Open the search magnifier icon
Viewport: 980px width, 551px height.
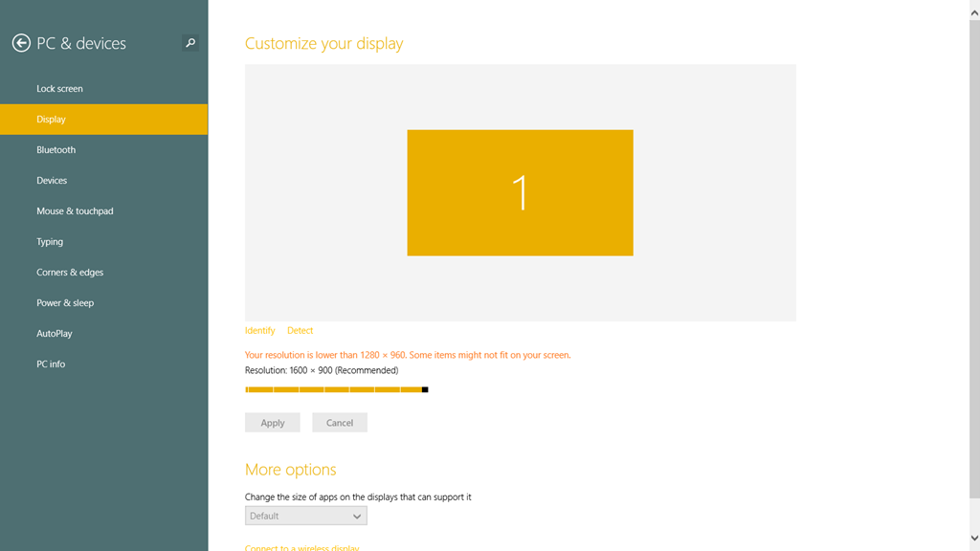point(190,43)
